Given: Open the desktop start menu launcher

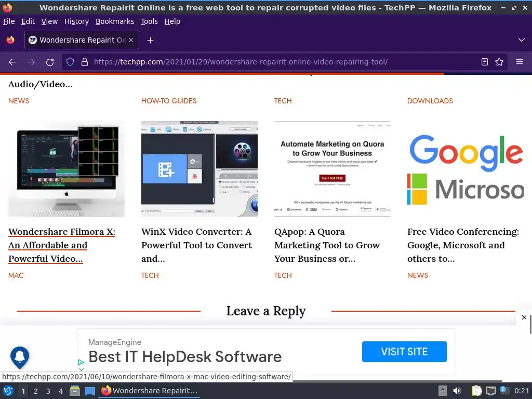Looking at the screenshot, I should [8, 391].
